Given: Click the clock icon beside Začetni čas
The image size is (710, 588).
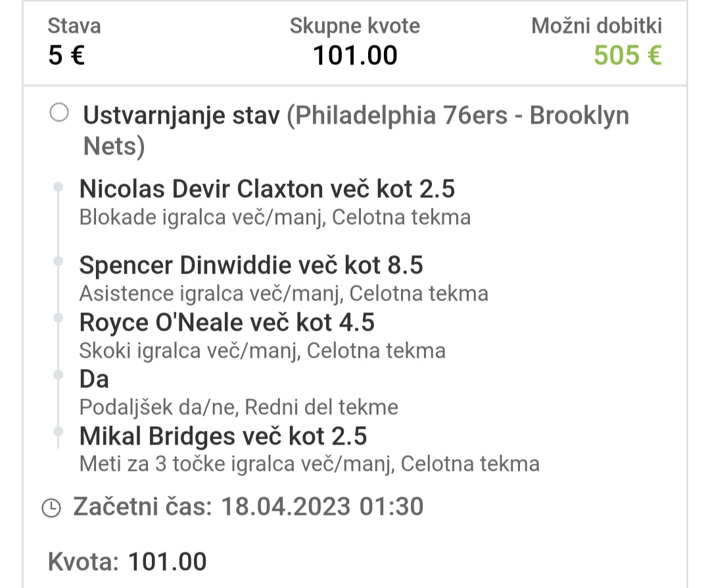Looking at the screenshot, I should click(x=51, y=507).
